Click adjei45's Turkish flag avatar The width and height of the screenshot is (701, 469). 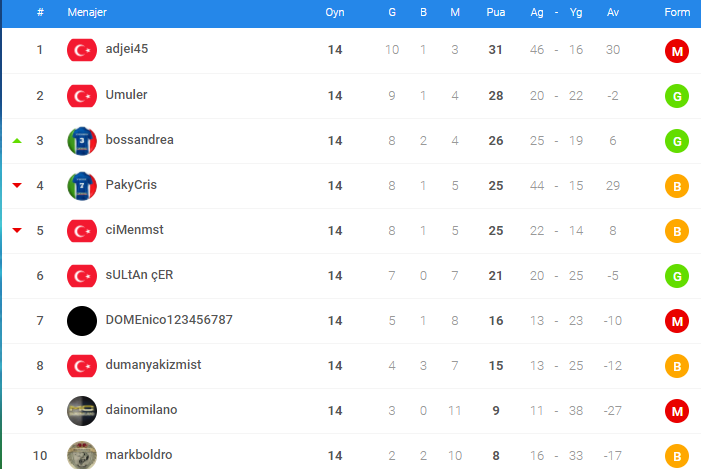click(82, 50)
